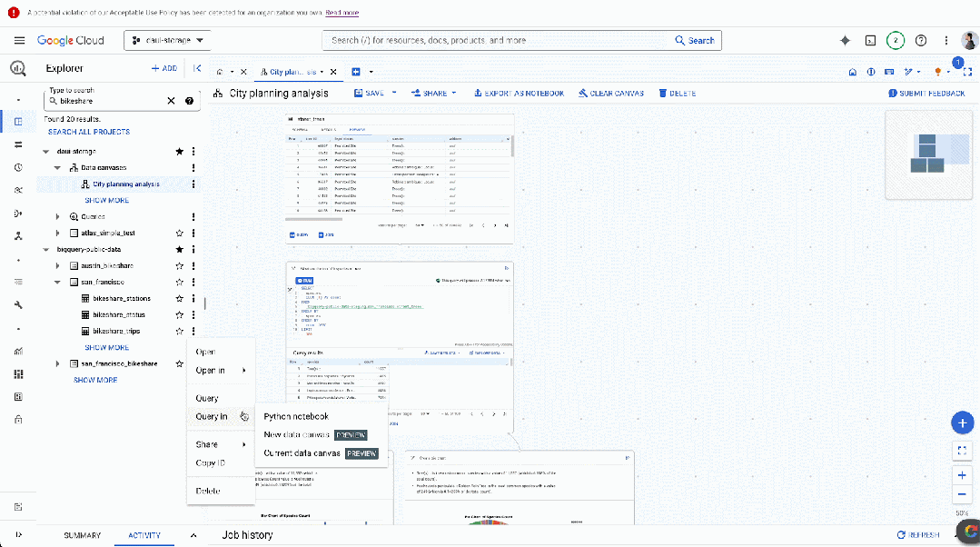
Task: Click the zoom out minus button on canvas
Action: click(x=962, y=494)
